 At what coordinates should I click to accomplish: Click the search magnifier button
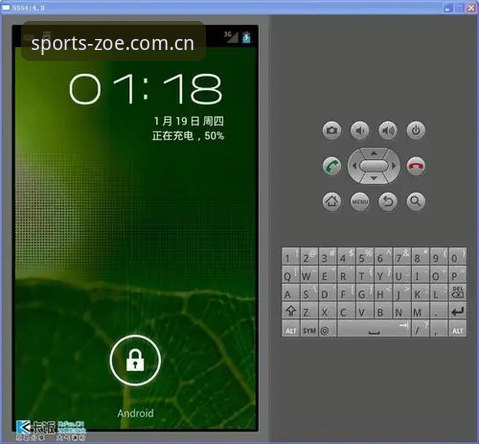tap(416, 201)
